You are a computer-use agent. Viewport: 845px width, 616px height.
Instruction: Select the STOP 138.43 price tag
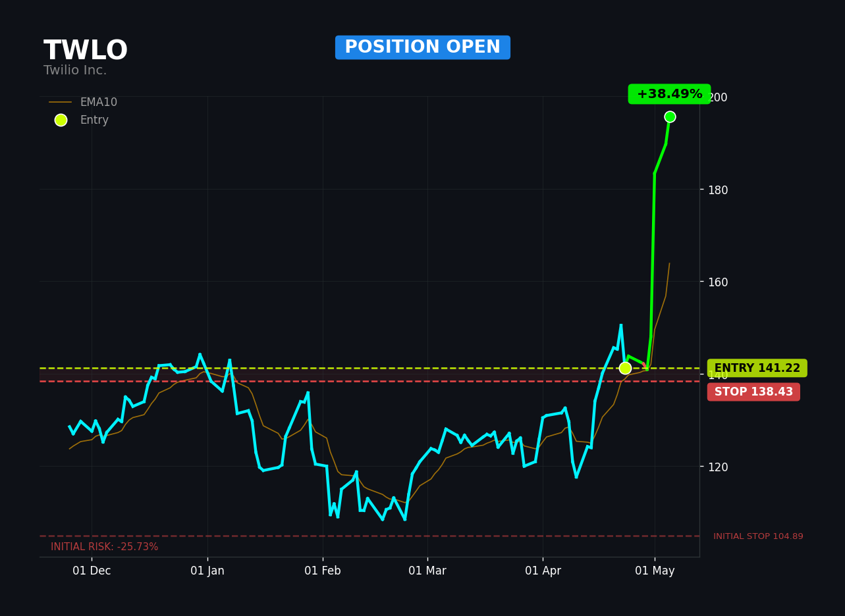click(753, 392)
